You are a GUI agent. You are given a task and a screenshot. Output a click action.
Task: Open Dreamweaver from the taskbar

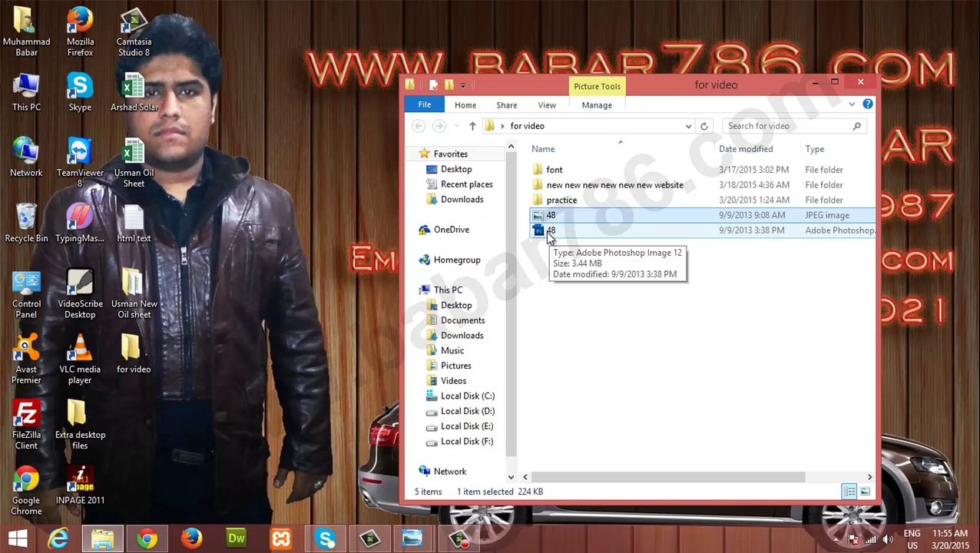click(x=237, y=539)
